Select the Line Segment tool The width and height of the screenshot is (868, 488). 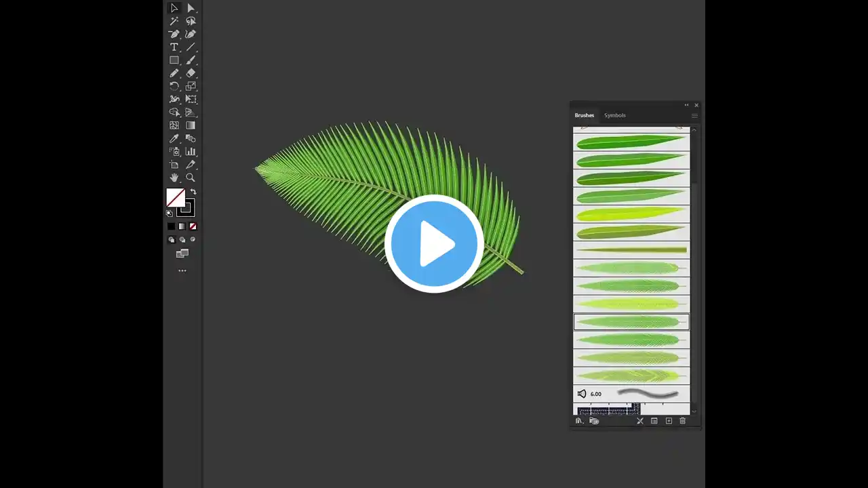tap(191, 47)
